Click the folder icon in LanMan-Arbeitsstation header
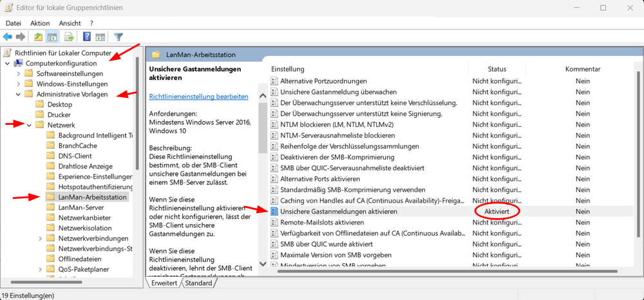644x300 pixels. point(156,55)
